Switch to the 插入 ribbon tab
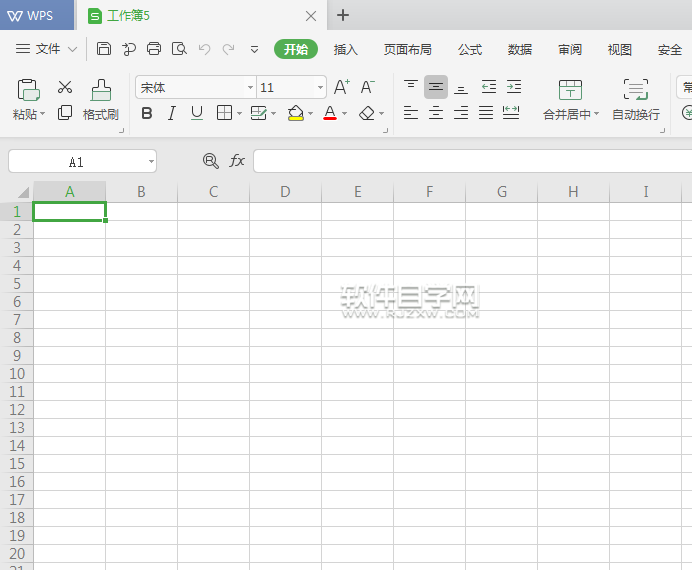 345,49
